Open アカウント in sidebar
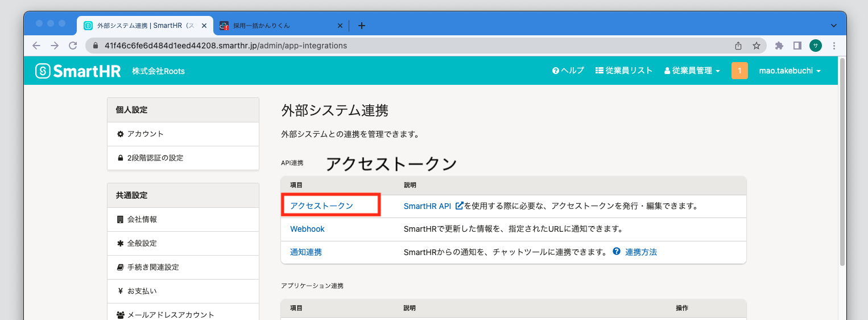Screen dimensions: 868x320 (x=183, y=134)
